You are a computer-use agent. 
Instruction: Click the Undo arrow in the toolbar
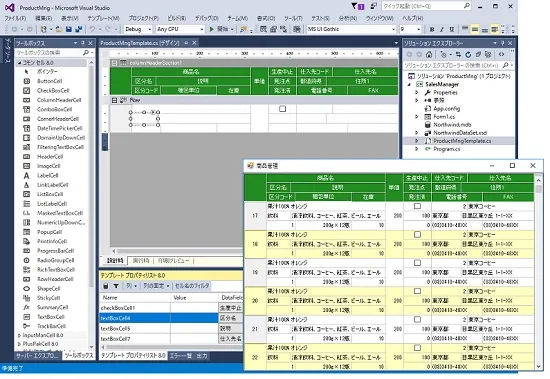(x=92, y=29)
